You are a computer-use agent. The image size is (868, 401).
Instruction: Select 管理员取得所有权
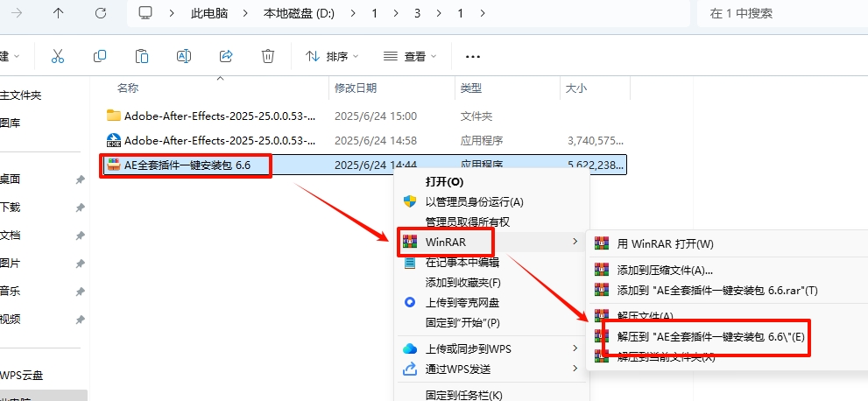[x=468, y=222]
